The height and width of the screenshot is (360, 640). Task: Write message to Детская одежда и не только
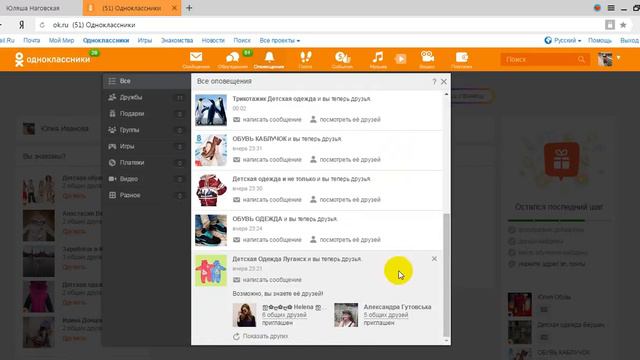pos(267,200)
